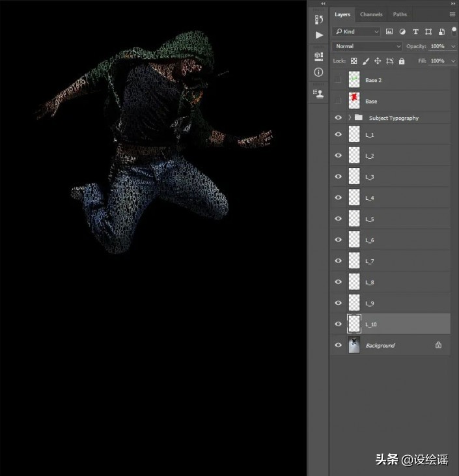Click the lock all padlock icon
Viewport: 459px width, 476px height.
point(402,61)
